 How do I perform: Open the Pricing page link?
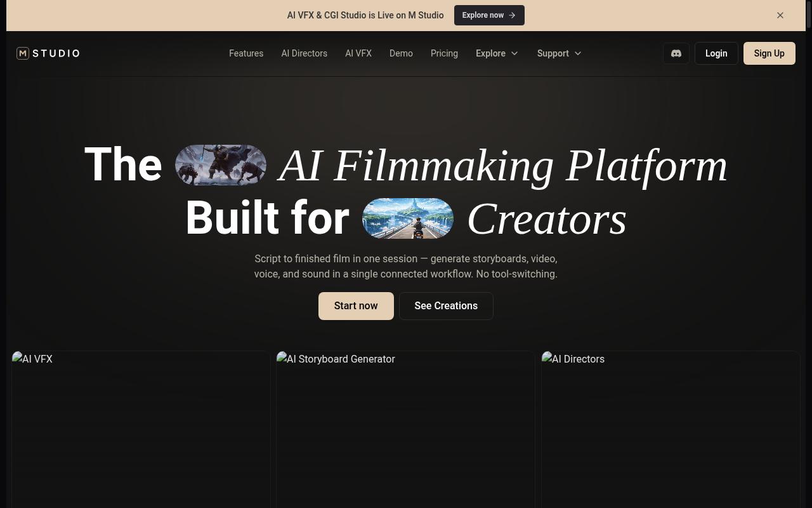pyautogui.click(x=444, y=53)
